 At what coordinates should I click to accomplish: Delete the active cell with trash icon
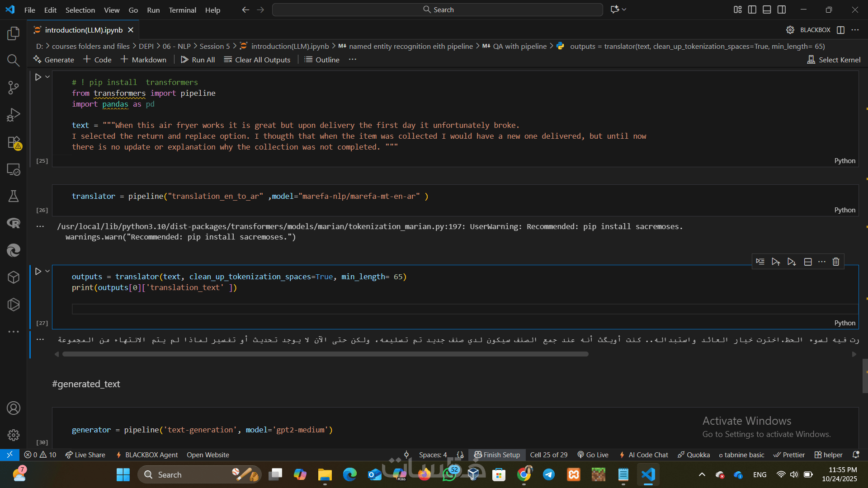(x=836, y=262)
